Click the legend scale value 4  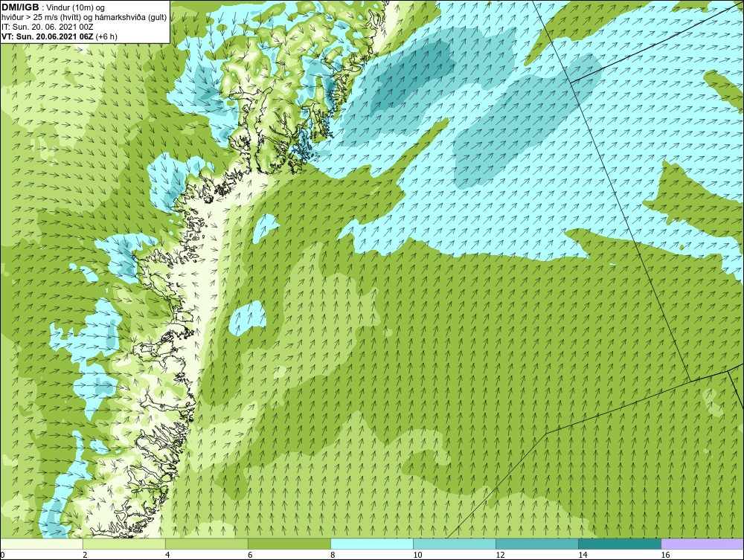point(167,555)
